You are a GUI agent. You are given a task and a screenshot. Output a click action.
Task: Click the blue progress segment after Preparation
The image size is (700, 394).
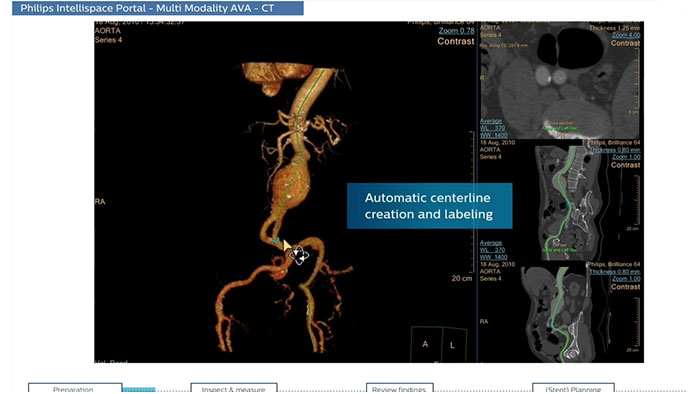(x=139, y=390)
